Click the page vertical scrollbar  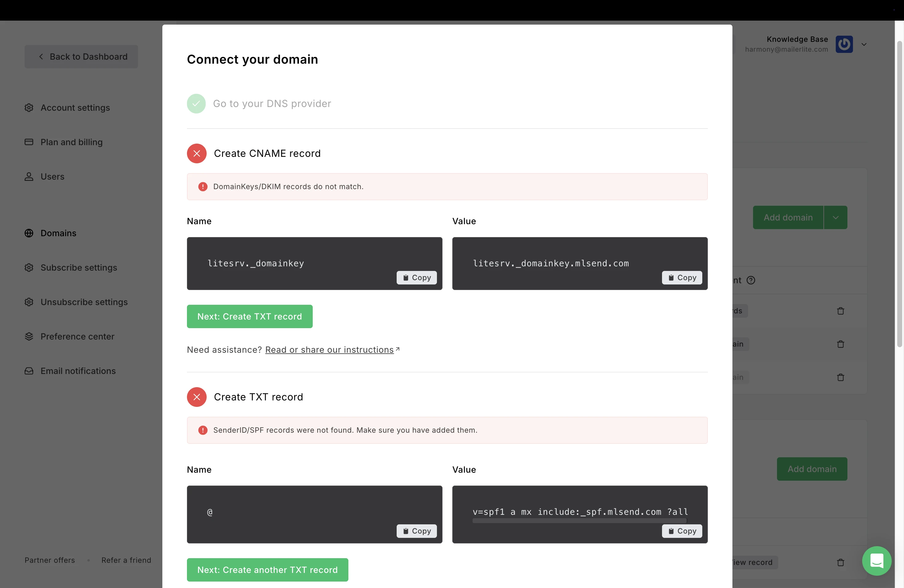coord(899,190)
